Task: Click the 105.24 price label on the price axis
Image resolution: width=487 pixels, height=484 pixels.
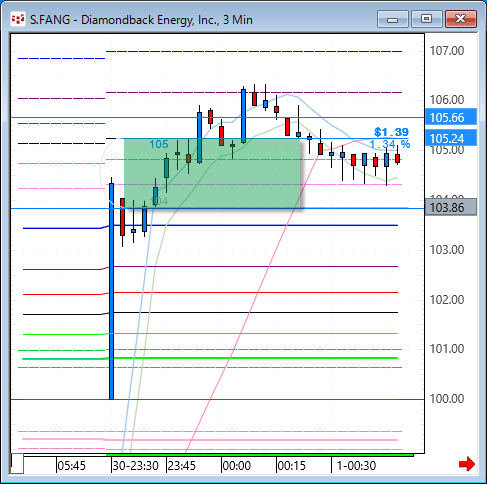Action: [x=451, y=138]
